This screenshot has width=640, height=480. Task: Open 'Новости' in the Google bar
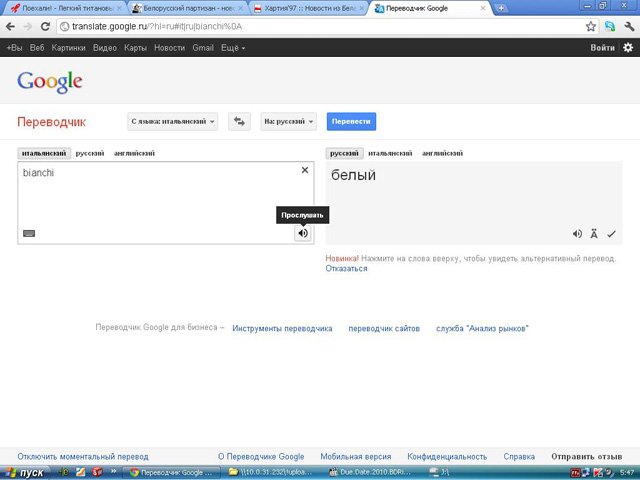pyautogui.click(x=169, y=48)
